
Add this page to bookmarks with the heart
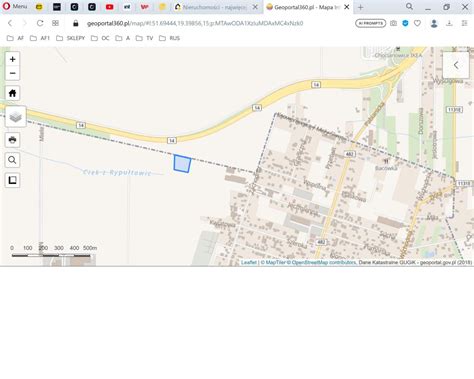click(417, 23)
